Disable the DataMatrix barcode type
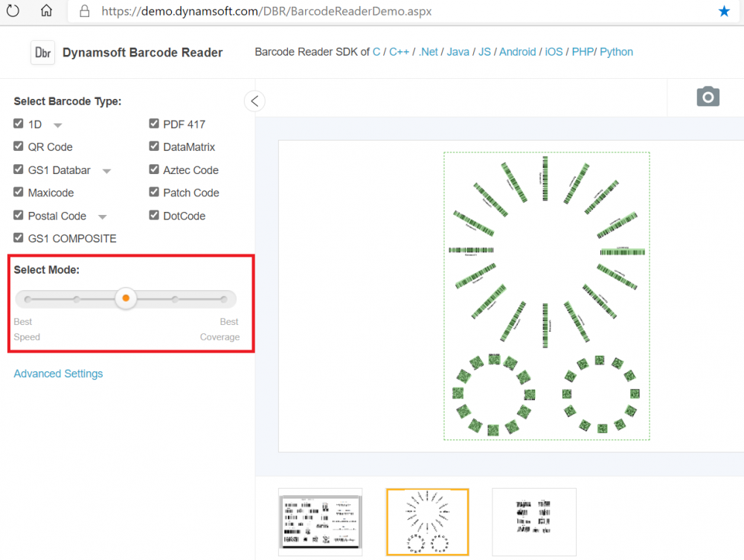Viewport: 744px width, 560px height. (x=154, y=147)
